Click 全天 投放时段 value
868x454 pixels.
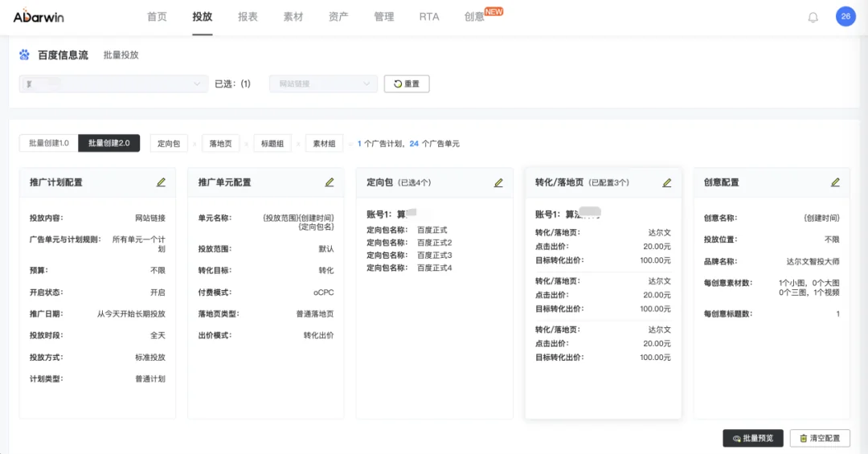pos(158,336)
